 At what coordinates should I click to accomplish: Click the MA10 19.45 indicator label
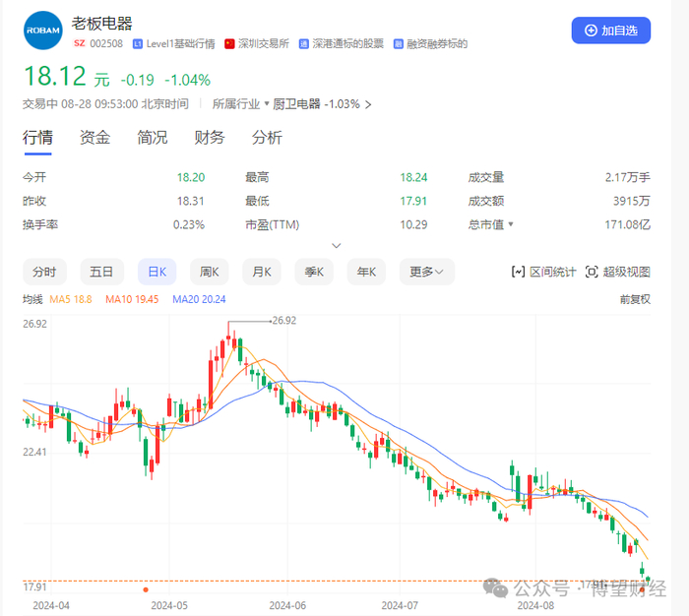132,300
